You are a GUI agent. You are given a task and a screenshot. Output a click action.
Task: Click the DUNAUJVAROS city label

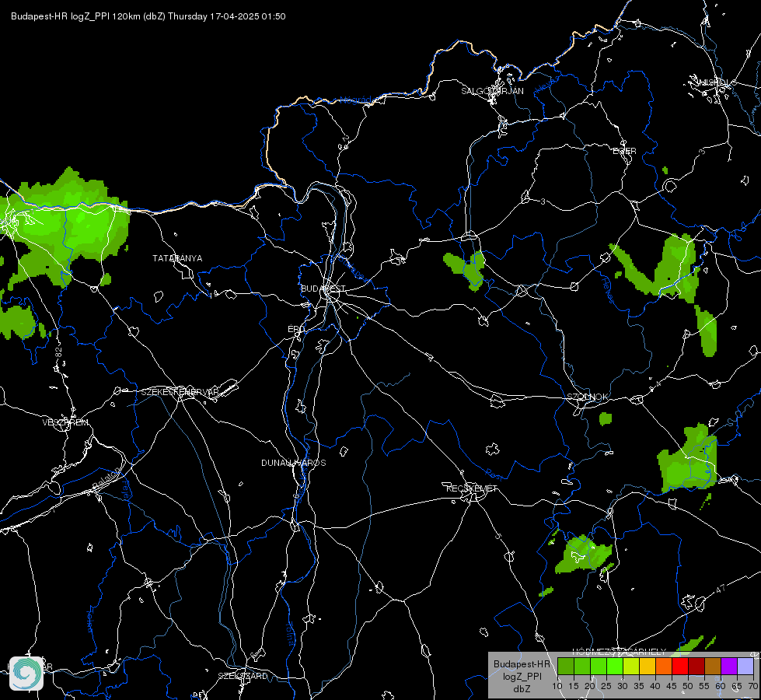click(293, 463)
